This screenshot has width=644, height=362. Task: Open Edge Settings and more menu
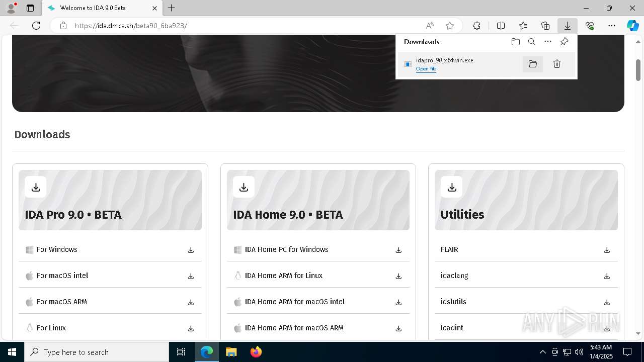(x=612, y=26)
